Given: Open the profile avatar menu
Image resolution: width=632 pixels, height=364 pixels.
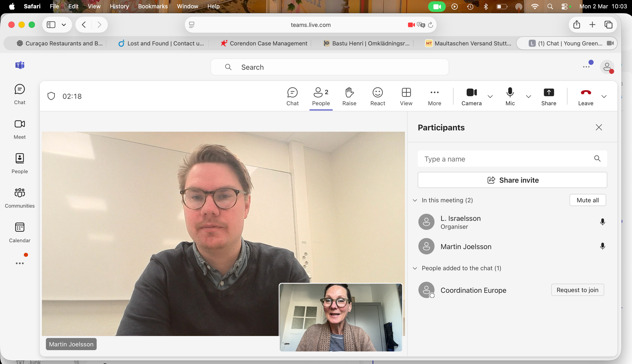Looking at the screenshot, I should pyautogui.click(x=607, y=67).
